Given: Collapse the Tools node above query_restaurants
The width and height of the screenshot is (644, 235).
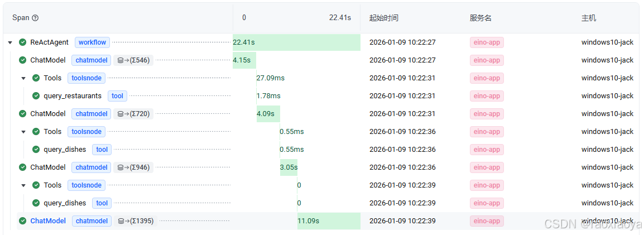Looking at the screenshot, I should [23, 78].
